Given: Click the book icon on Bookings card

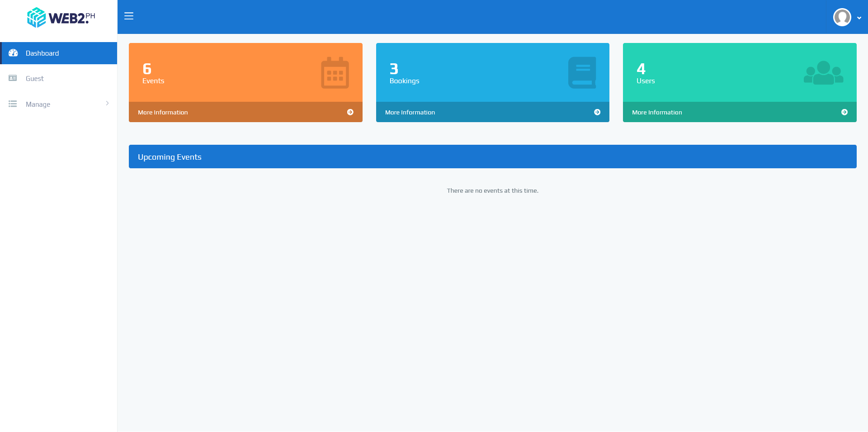Looking at the screenshot, I should tap(582, 73).
